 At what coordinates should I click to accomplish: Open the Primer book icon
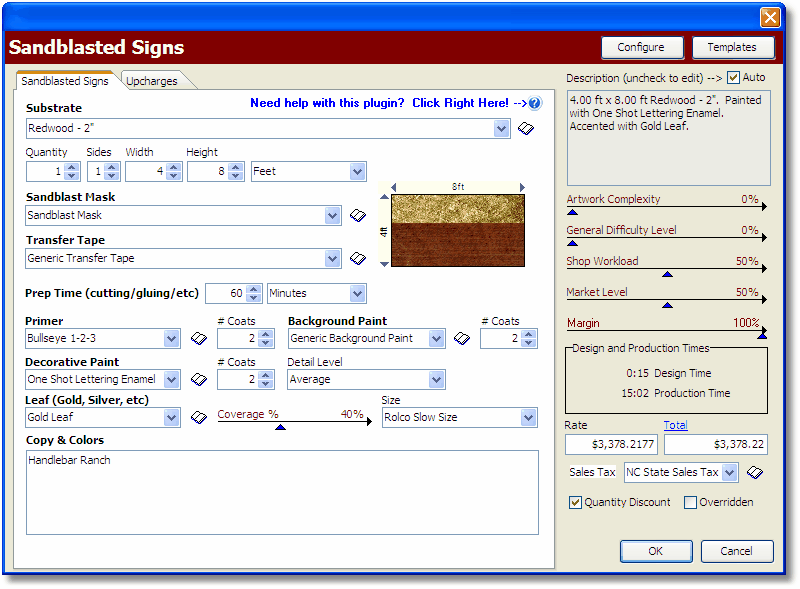pos(198,339)
